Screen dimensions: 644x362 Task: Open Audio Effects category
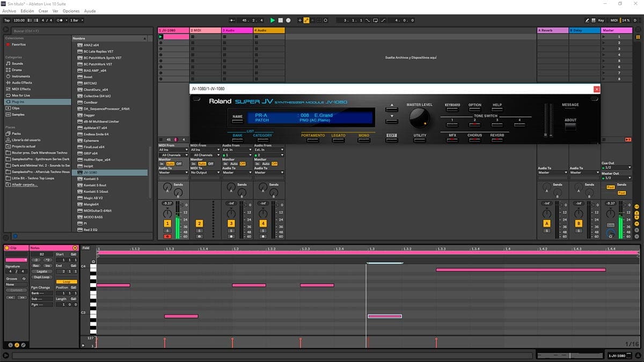coord(22,83)
